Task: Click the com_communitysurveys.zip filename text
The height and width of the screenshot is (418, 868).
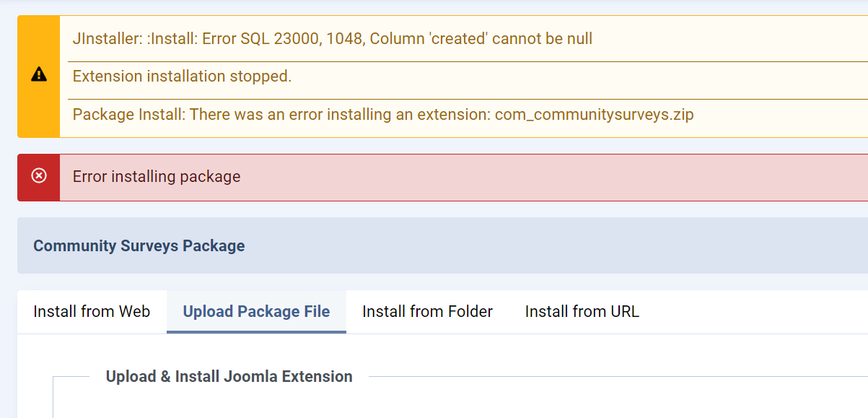Action: tap(594, 115)
